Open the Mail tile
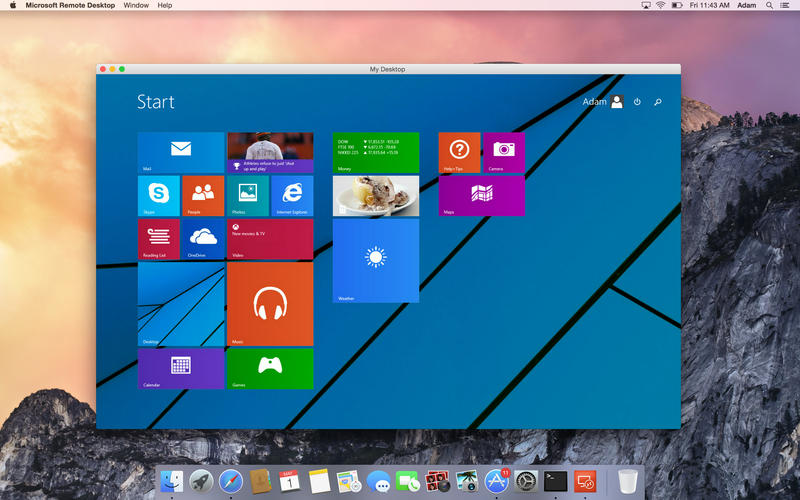The width and height of the screenshot is (800, 500). click(x=180, y=152)
